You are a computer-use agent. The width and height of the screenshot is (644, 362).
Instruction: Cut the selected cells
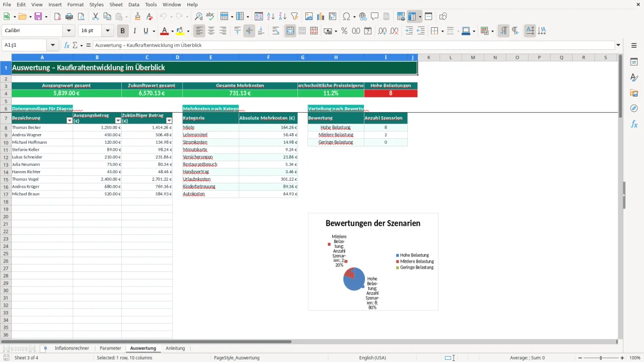point(96,17)
